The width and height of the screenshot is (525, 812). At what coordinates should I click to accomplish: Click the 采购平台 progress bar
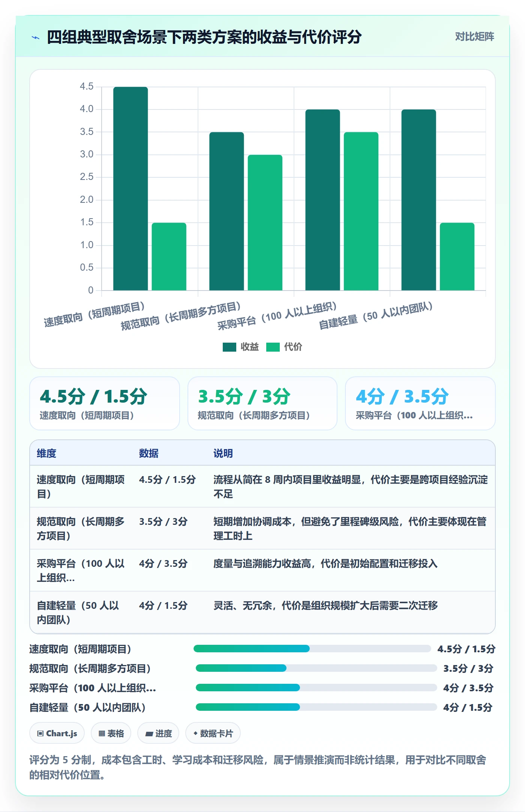[x=316, y=688]
